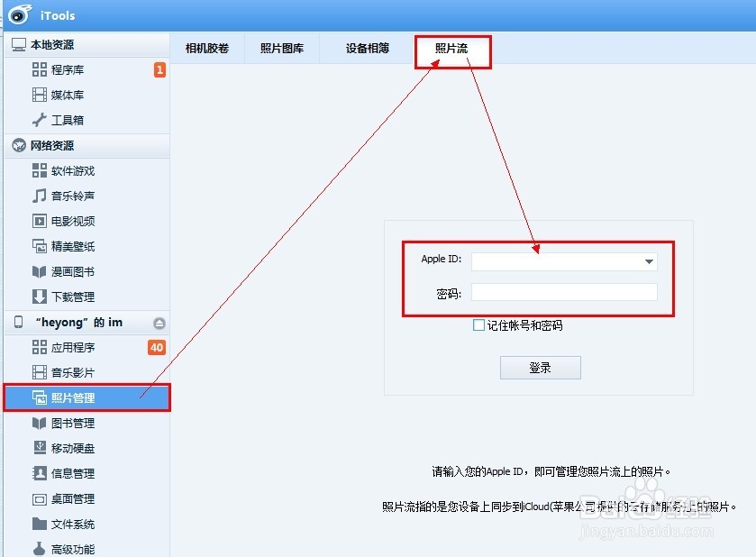The image size is (756, 557).
Task: Click the 应用程序 badge showing 40
Action: coord(157,347)
